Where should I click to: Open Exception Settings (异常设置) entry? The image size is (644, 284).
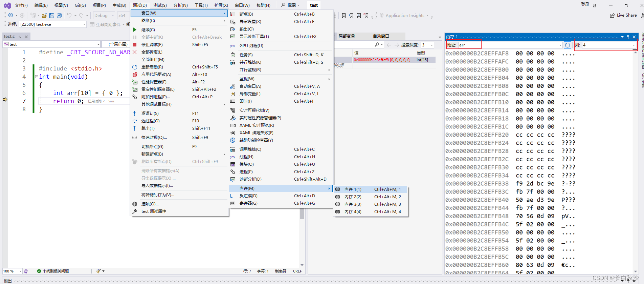coord(281,21)
